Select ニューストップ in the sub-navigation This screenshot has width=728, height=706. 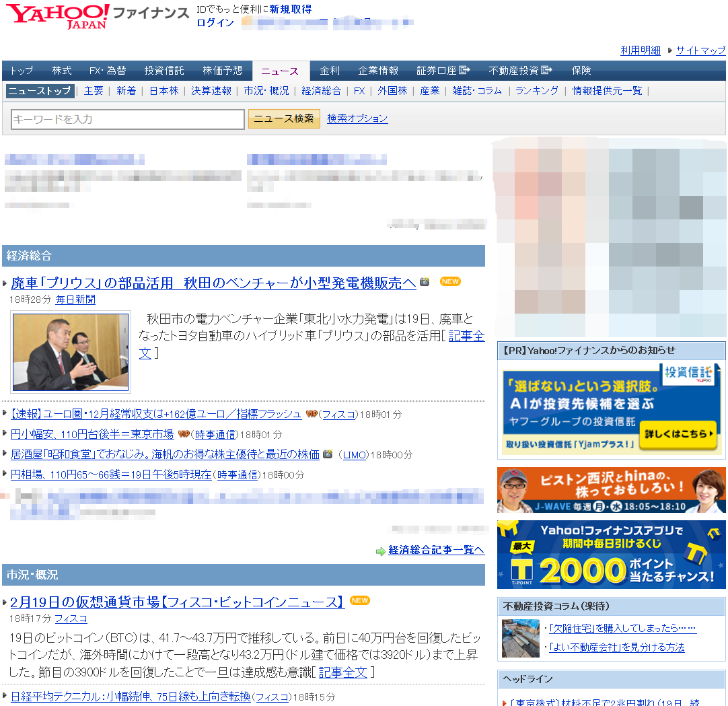coord(40,91)
